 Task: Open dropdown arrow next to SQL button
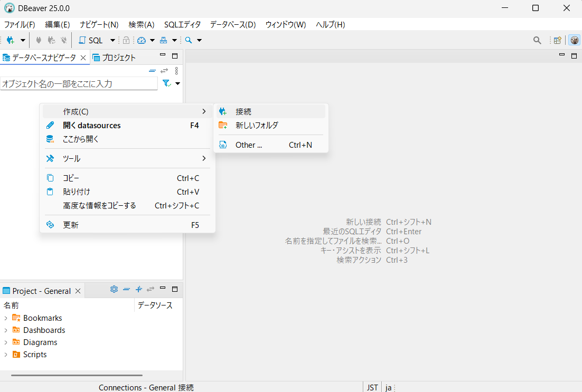[x=112, y=41]
